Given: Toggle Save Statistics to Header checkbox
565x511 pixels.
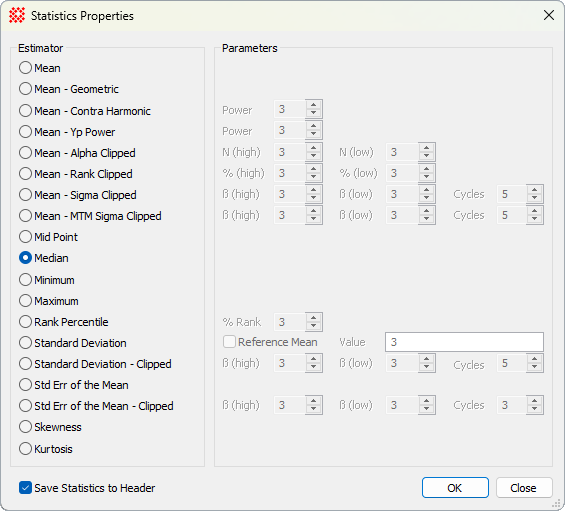Looking at the screenshot, I should pyautogui.click(x=25, y=488).
